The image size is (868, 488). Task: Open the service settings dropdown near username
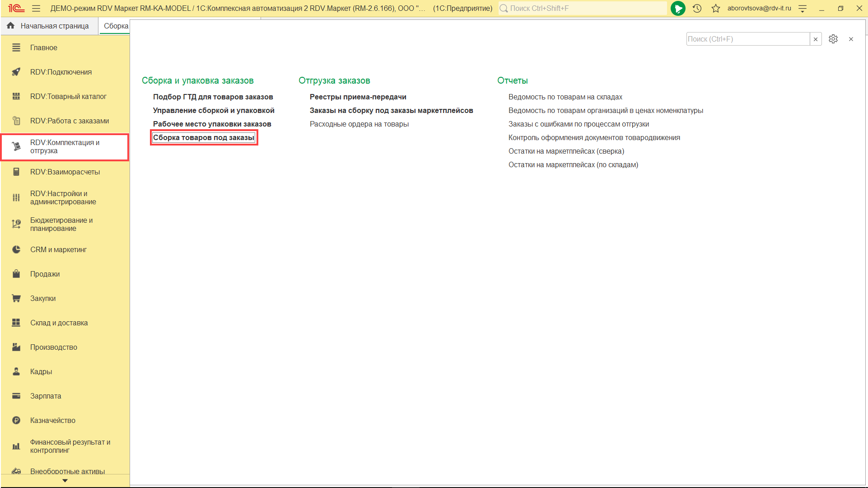[x=803, y=8]
